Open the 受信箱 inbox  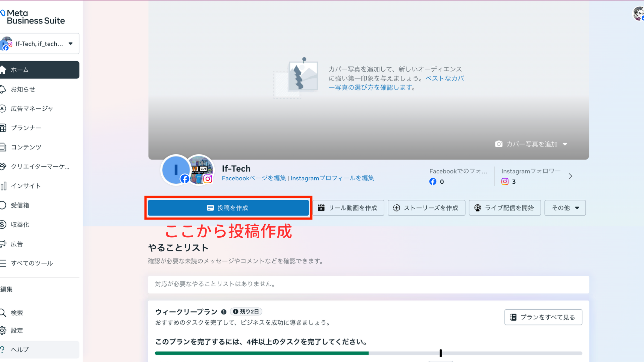(x=20, y=205)
